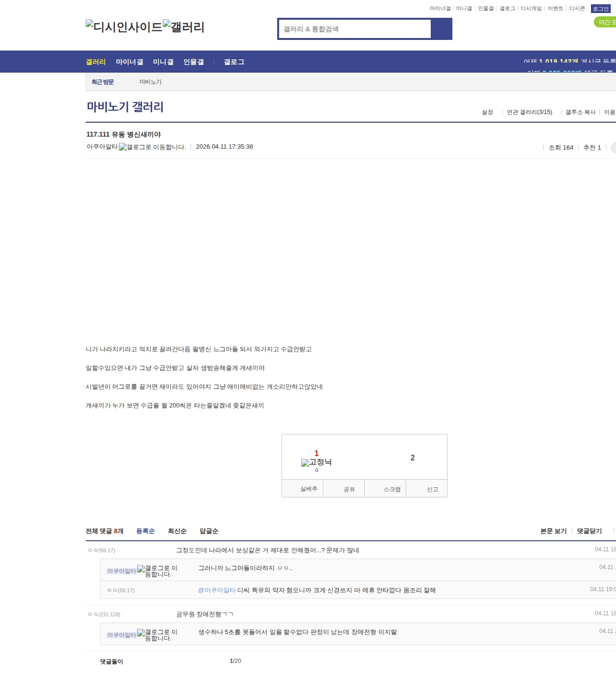Select 갤러리 in the blue navigation bar
The image size is (616, 687).
96,62
